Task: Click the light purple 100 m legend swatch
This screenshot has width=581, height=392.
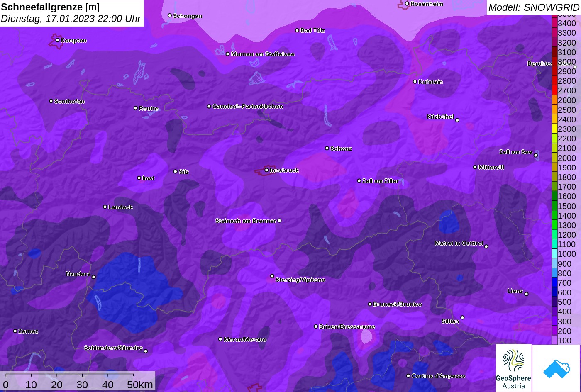Action: (x=554, y=341)
